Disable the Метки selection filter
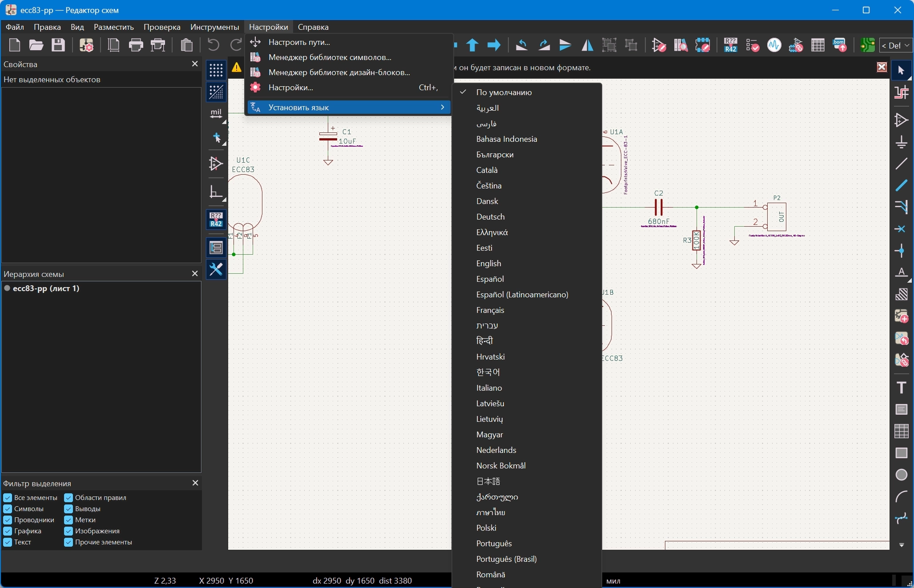914x588 pixels. point(68,520)
